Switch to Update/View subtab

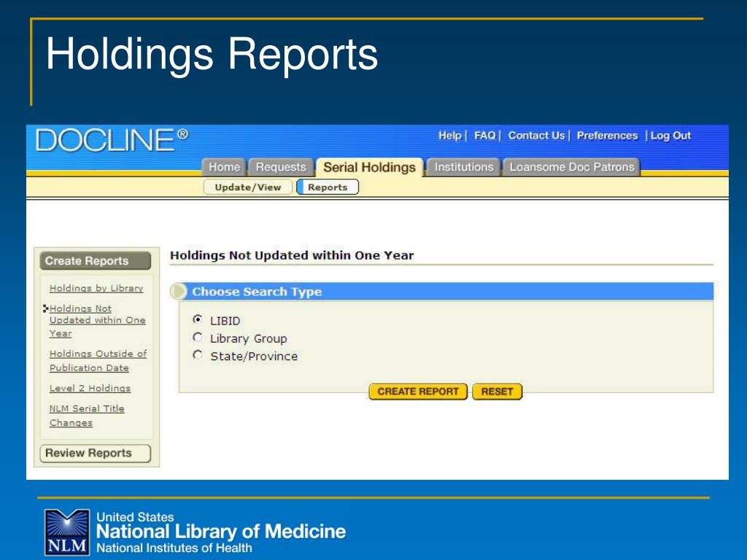point(248,187)
